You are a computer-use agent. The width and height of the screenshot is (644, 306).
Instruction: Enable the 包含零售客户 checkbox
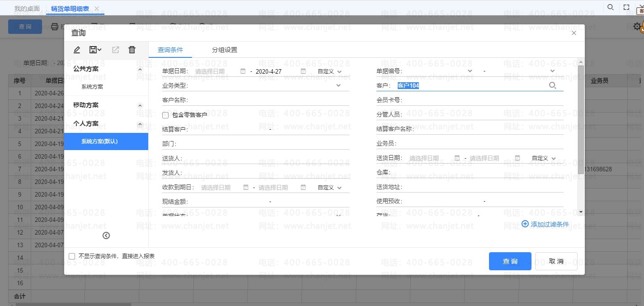point(165,115)
